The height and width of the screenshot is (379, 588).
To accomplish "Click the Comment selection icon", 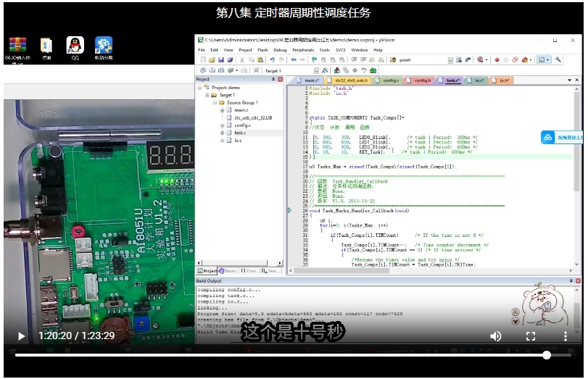I will (x=372, y=59).
